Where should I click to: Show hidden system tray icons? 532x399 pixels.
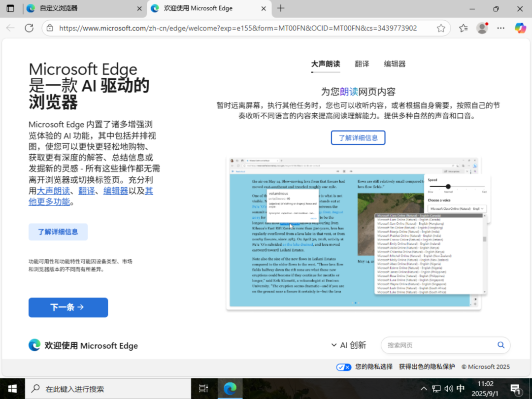click(424, 389)
